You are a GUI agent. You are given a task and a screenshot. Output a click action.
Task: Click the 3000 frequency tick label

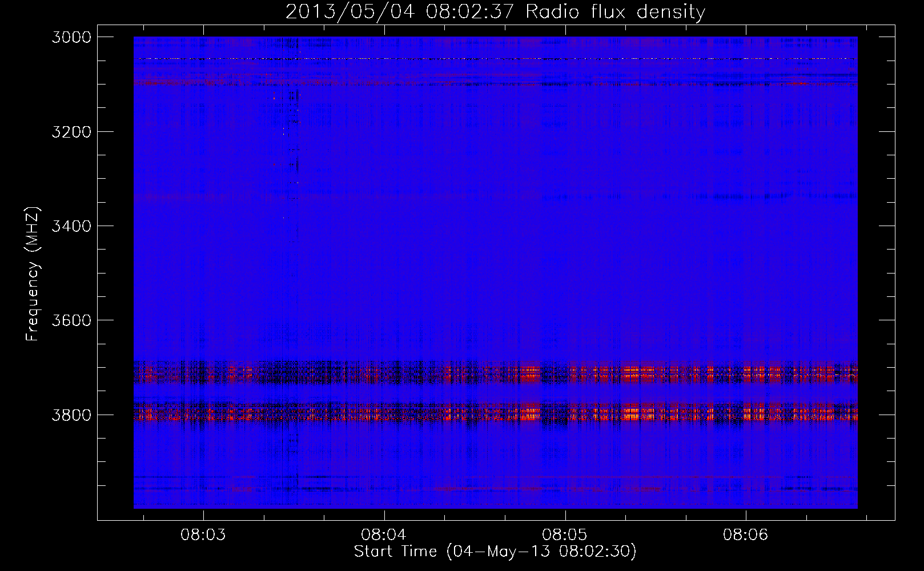[71, 37]
